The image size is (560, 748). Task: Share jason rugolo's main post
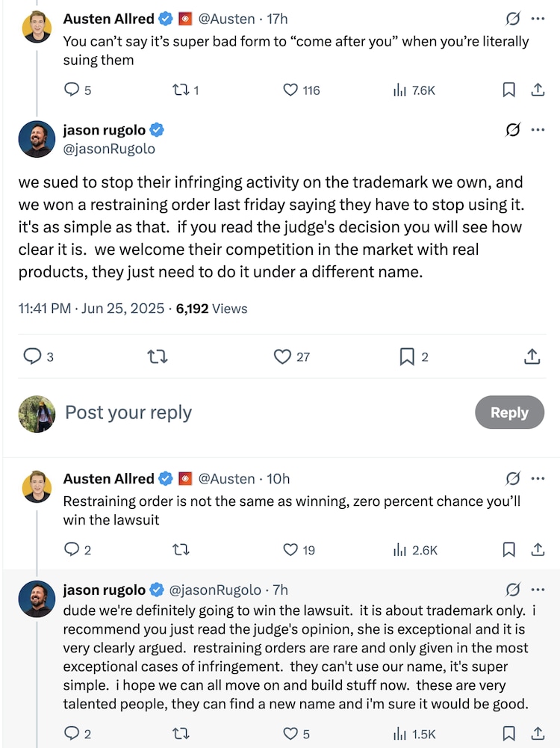pos(532,356)
